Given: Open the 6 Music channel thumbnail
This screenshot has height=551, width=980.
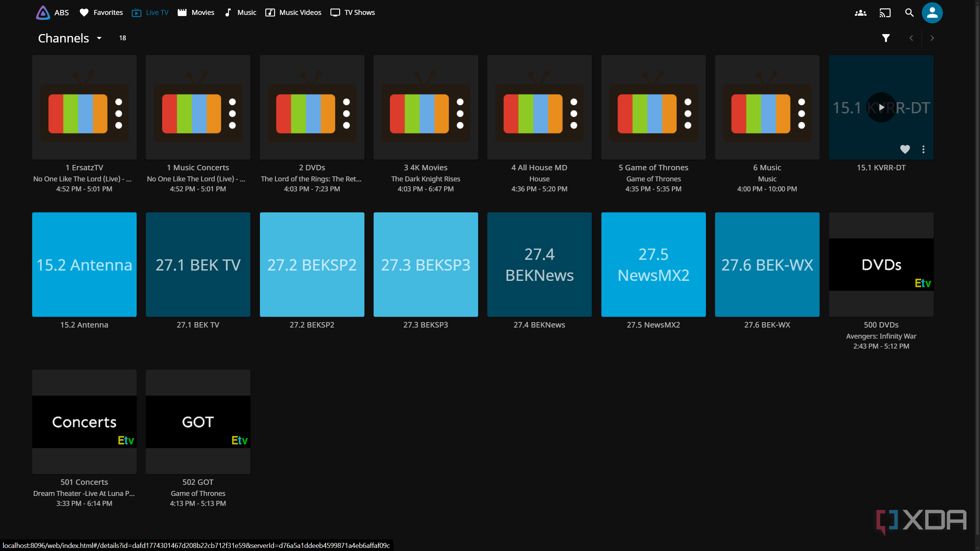Looking at the screenshot, I should [x=767, y=107].
